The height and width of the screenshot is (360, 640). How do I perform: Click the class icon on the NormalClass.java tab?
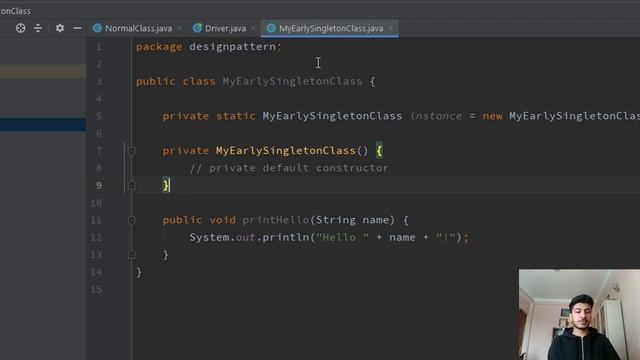tap(97, 28)
